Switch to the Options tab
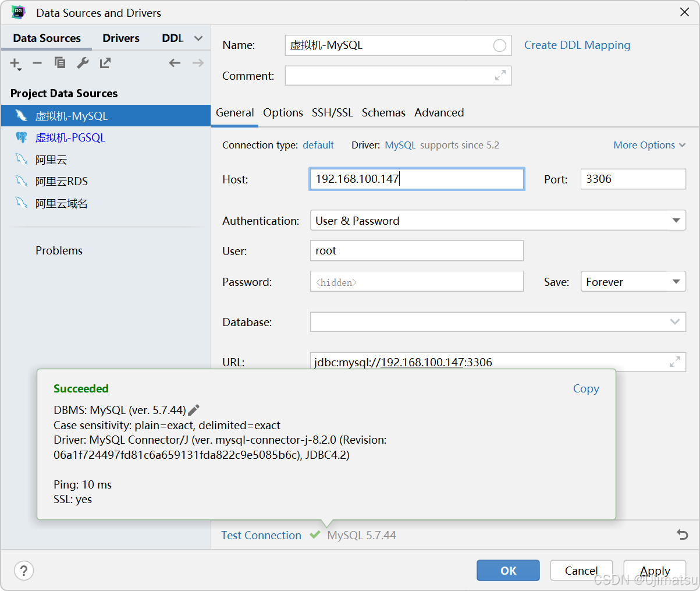The image size is (700, 591). tap(283, 113)
